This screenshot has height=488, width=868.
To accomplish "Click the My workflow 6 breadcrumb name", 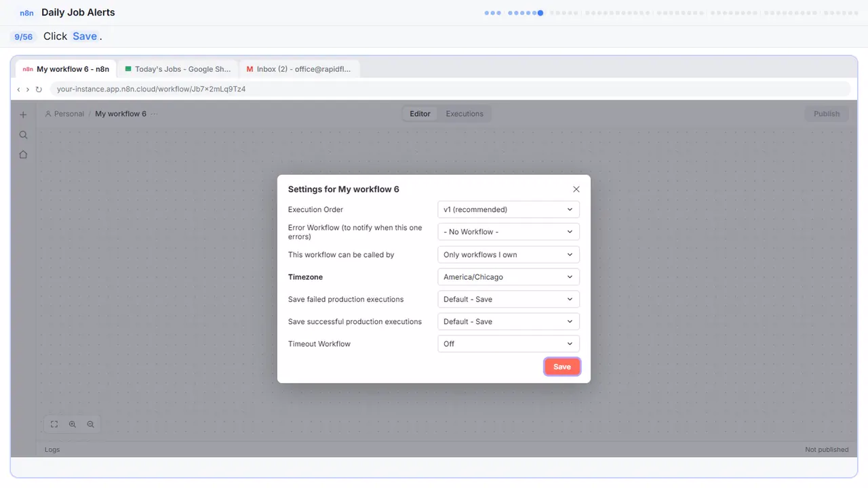I will (121, 114).
